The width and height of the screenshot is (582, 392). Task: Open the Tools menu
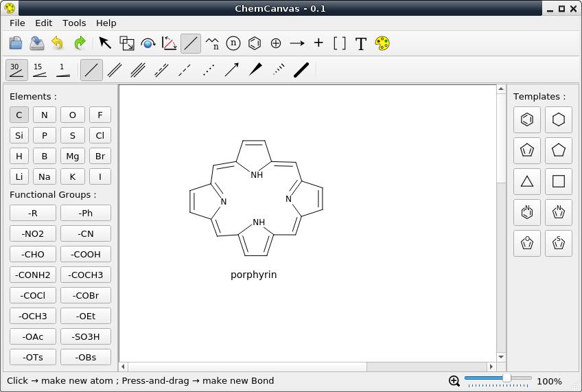(74, 23)
